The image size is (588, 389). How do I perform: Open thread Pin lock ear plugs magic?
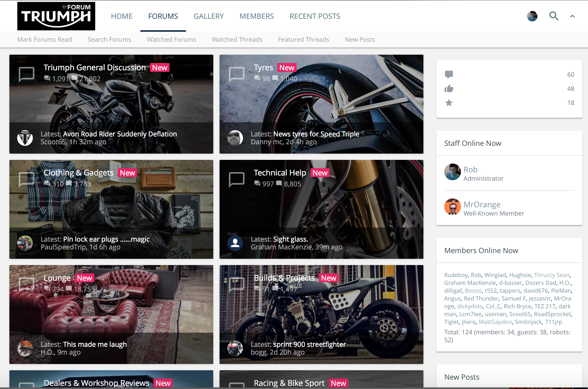[x=106, y=239]
